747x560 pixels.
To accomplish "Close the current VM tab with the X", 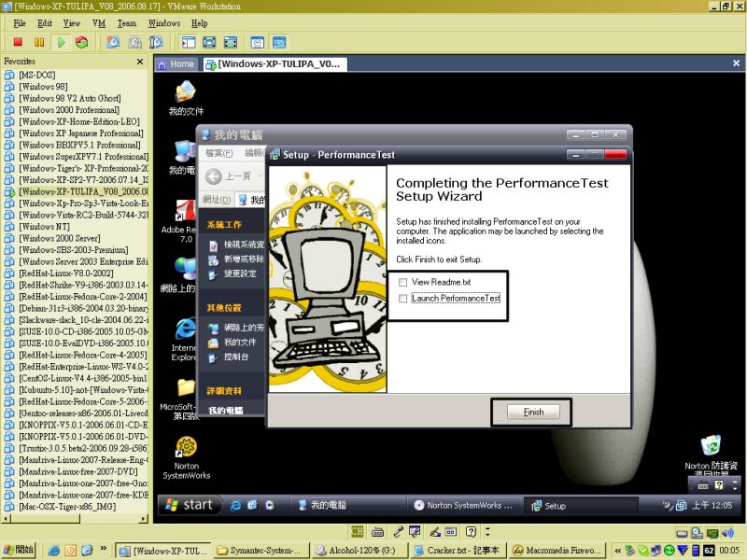I will 736,63.
